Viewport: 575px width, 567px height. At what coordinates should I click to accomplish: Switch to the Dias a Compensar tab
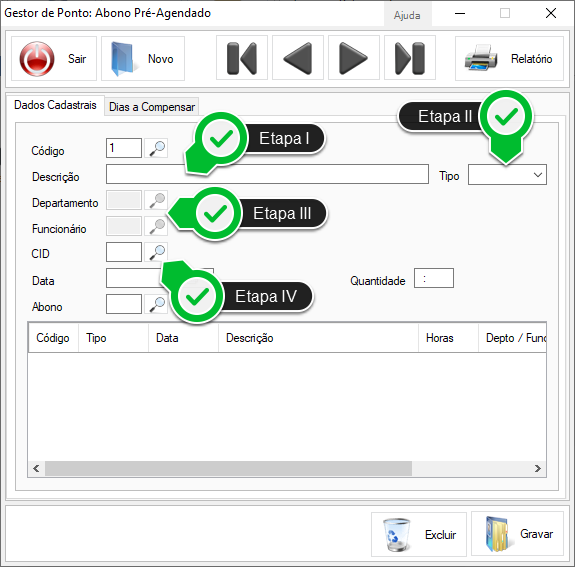tap(152, 107)
